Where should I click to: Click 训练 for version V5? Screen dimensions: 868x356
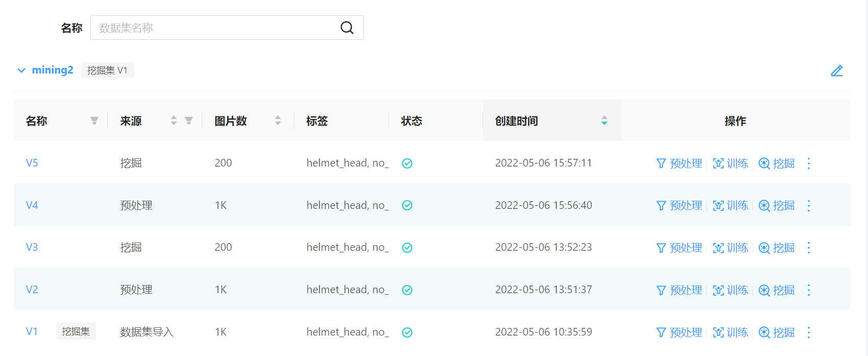[731, 163]
